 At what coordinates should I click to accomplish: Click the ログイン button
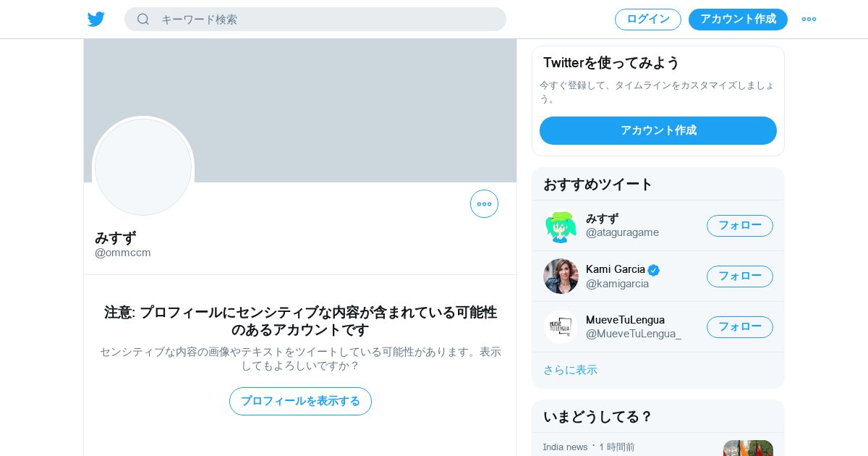[648, 19]
